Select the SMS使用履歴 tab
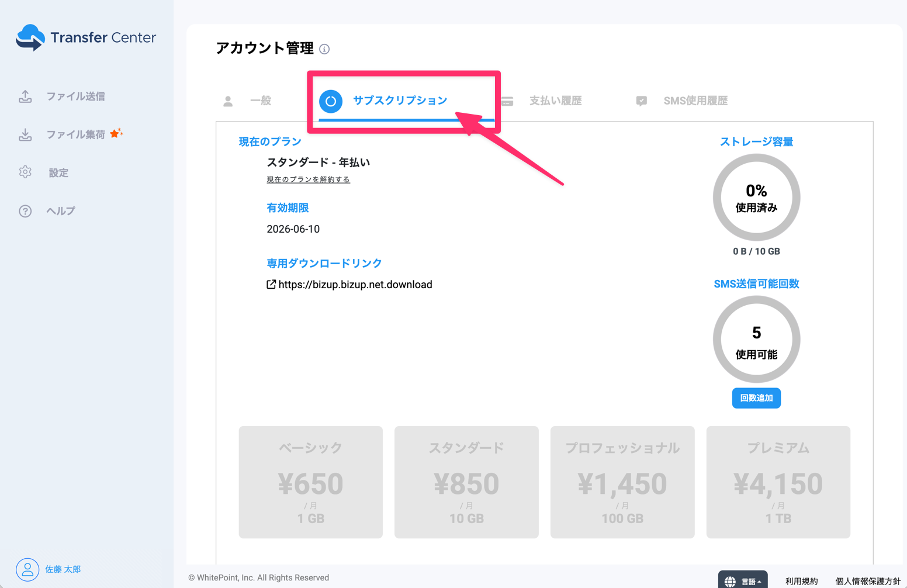Image resolution: width=907 pixels, height=588 pixels. 695,101
